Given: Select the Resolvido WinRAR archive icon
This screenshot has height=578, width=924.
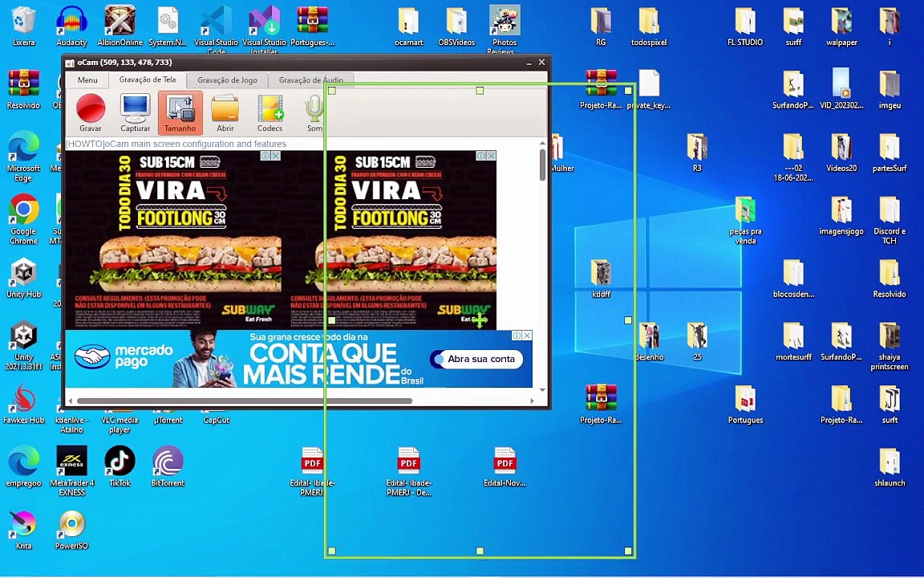Looking at the screenshot, I should click(x=23, y=89).
